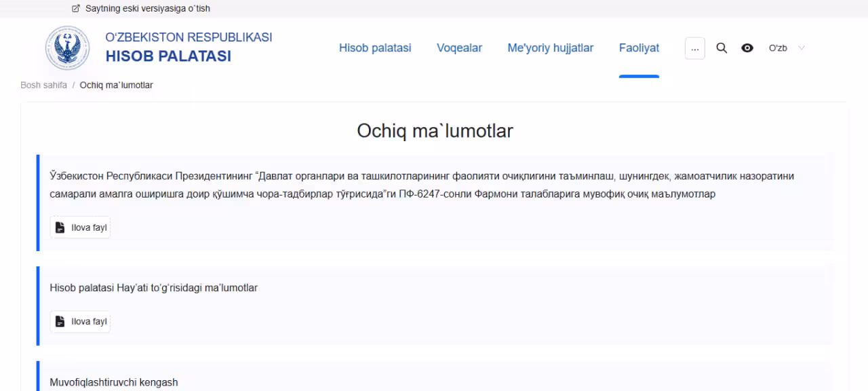Download Ilova fayl for Hay'ati information
Screen dimensions: 868x391
coord(80,322)
